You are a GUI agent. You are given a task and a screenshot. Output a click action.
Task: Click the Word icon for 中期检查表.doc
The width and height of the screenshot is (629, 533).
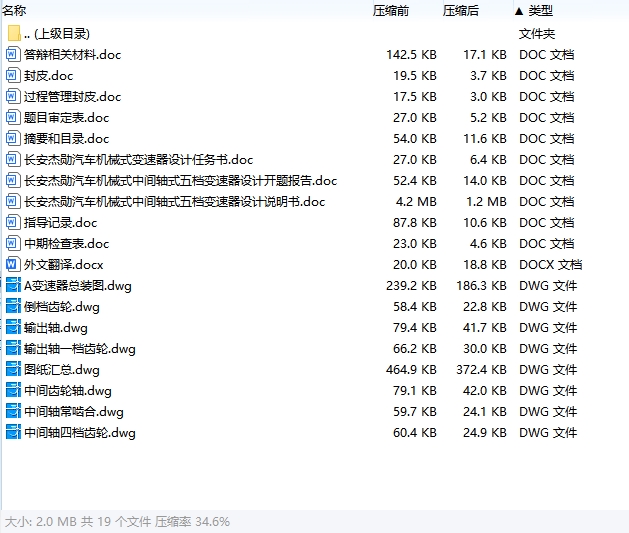(13, 243)
